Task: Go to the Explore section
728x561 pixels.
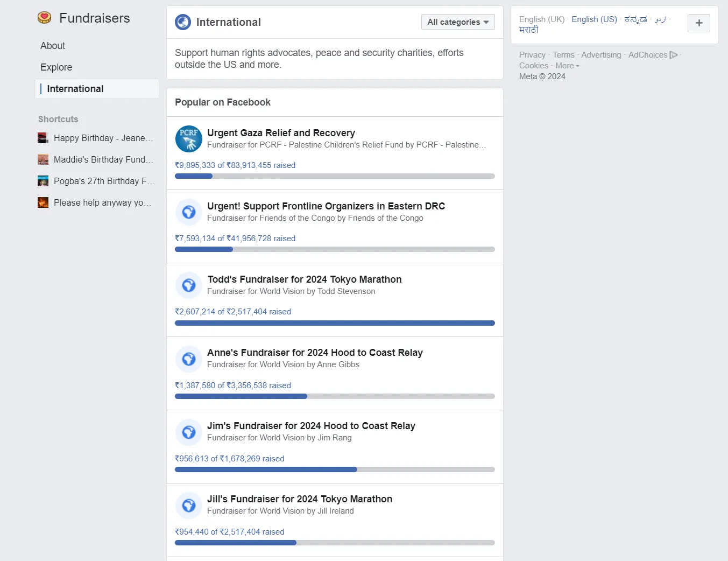Action: coord(56,67)
